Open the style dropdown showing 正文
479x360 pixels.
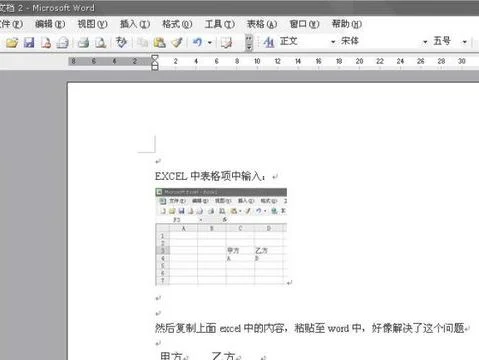click(306, 41)
